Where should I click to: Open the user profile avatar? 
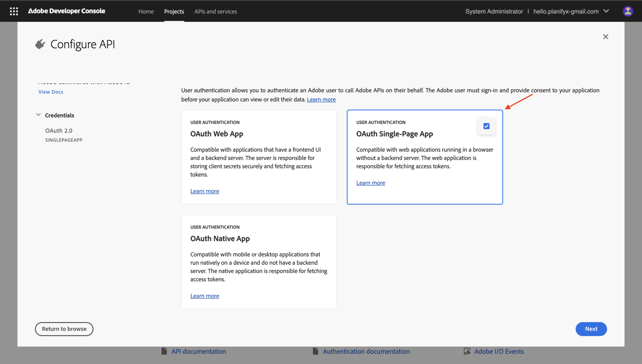(x=628, y=11)
